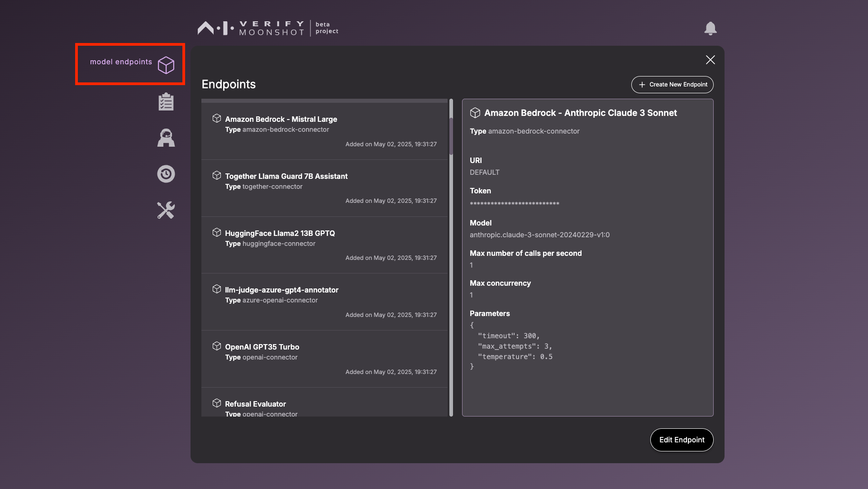Open the model endpoints cube icon in sidebar

[166, 65]
